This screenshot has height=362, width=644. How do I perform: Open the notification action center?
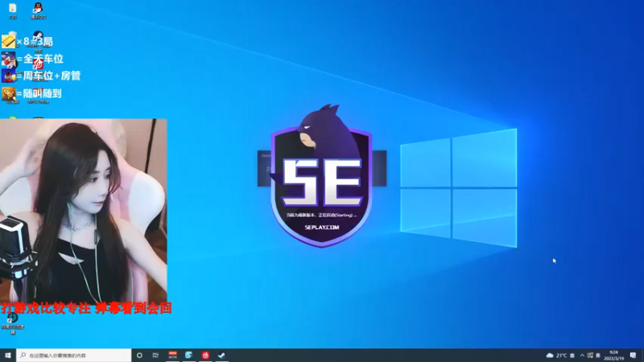coord(633,356)
